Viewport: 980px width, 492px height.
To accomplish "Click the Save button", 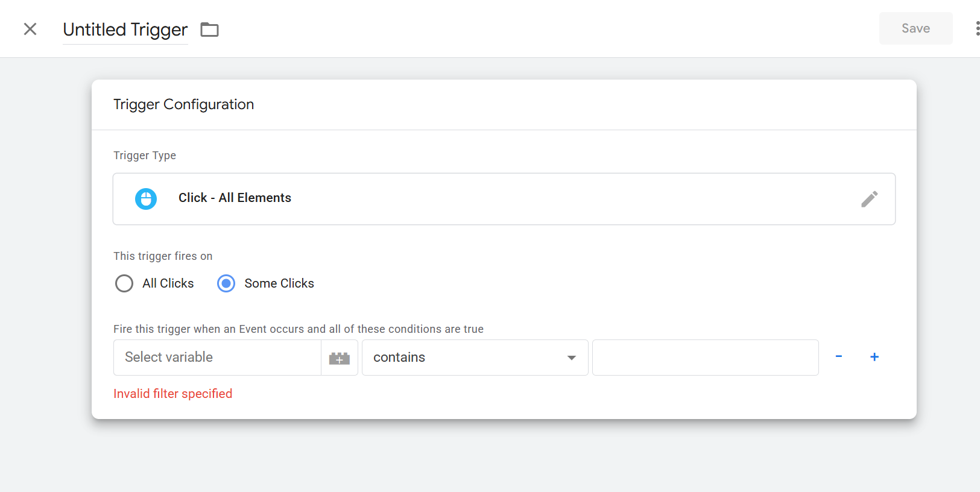I will click(x=915, y=28).
